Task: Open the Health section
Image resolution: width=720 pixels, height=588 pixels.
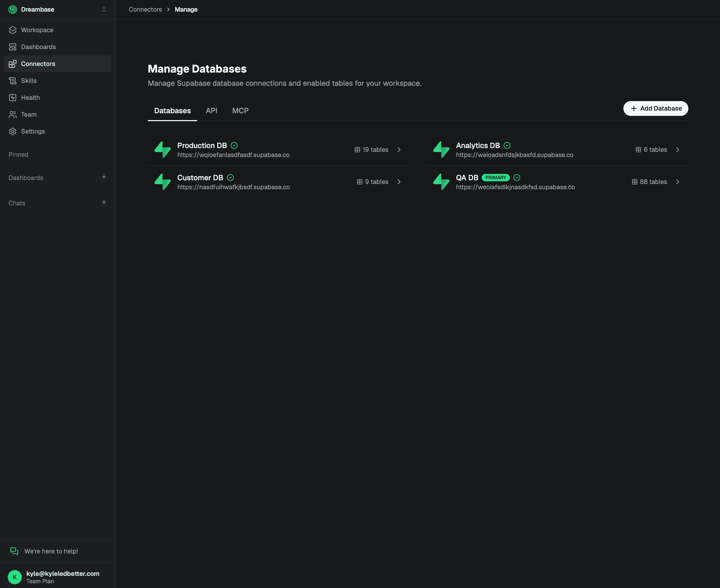Action: (x=58, y=98)
